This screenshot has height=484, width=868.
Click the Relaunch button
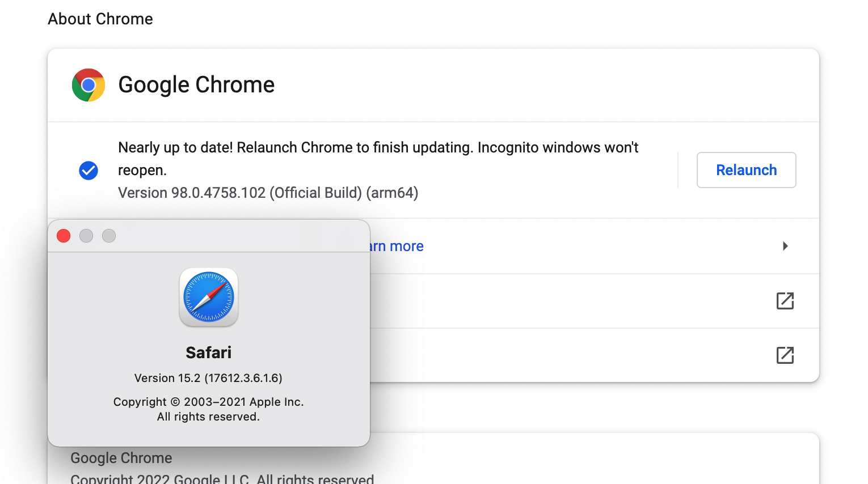[x=746, y=170]
